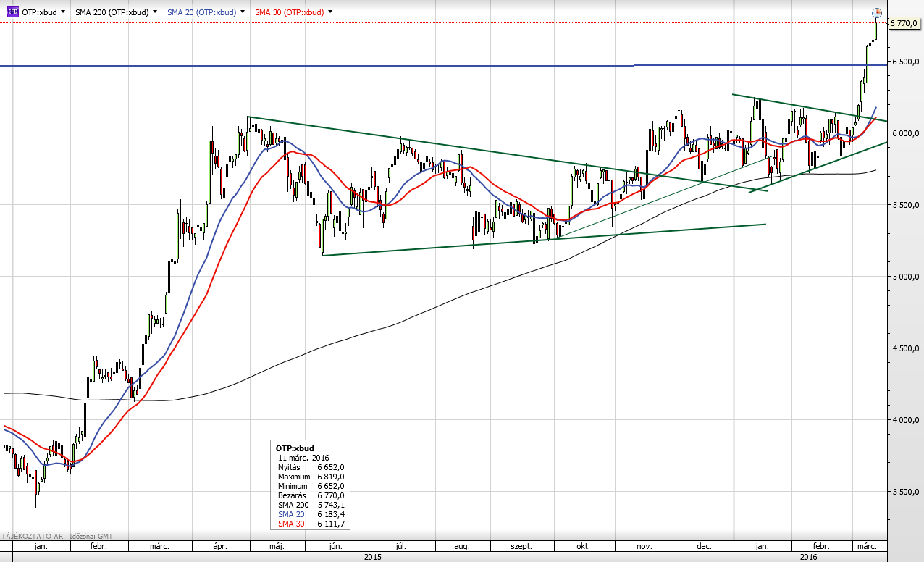The image size is (924, 562).
Task: Click the aug. month label
Action: (461, 546)
